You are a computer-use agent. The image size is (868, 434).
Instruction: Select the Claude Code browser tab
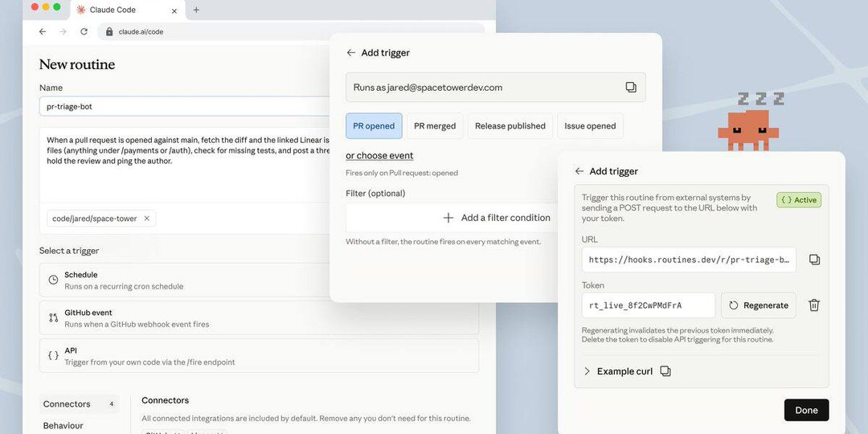click(127, 10)
